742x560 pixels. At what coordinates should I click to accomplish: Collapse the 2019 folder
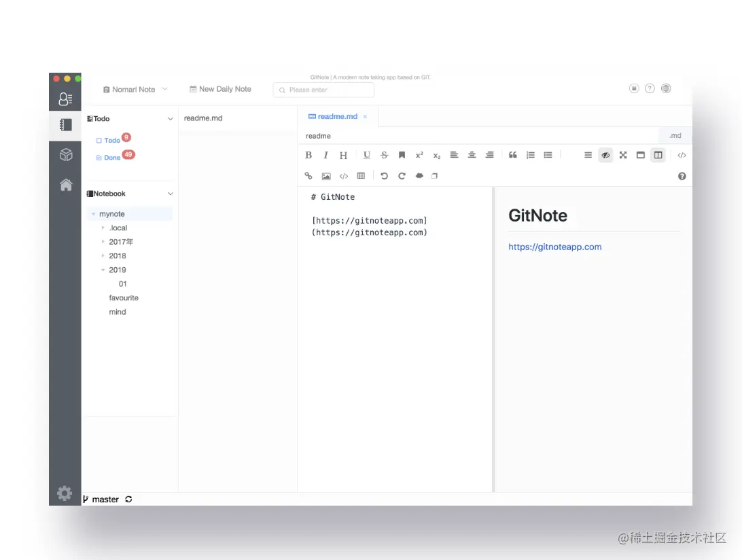click(x=103, y=270)
